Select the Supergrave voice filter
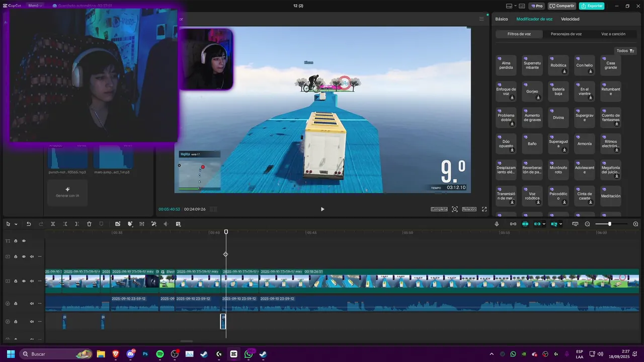This screenshot has width=644, height=362. point(585,118)
